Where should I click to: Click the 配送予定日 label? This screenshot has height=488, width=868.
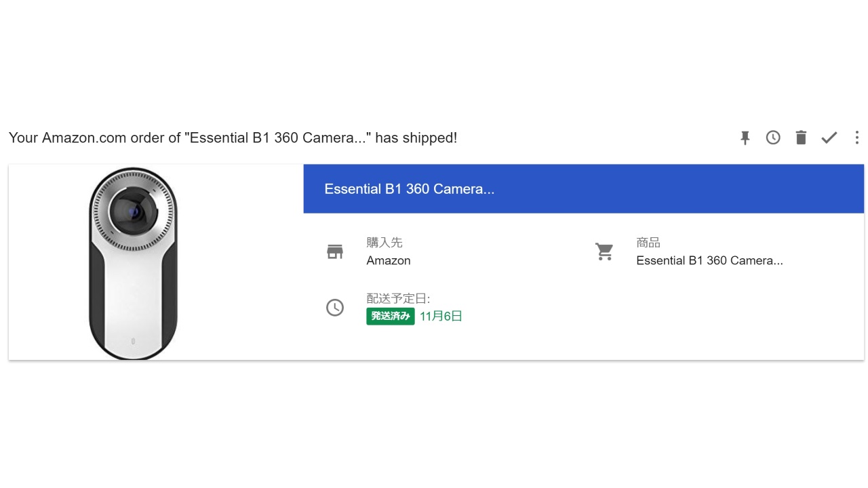coord(398,298)
